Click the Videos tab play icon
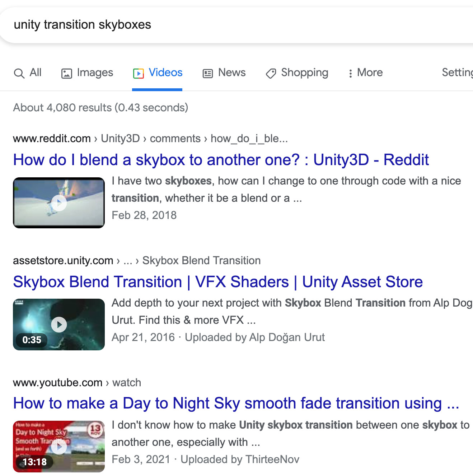The height and width of the screenshot is (476, 473). [139, 73]
